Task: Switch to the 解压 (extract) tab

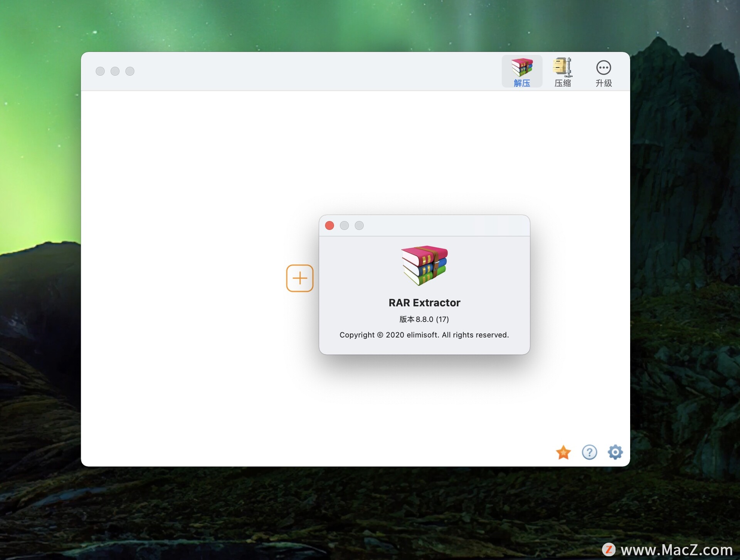Action: (x=522, y=72)
